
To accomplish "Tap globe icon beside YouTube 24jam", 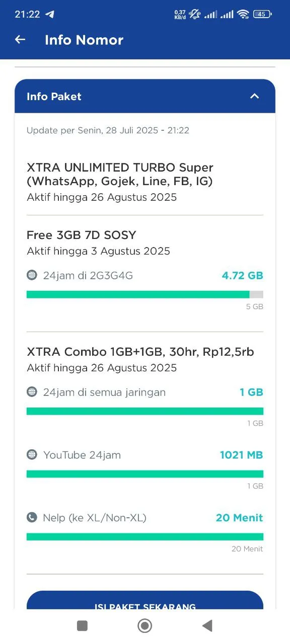I will coord(32,455).
